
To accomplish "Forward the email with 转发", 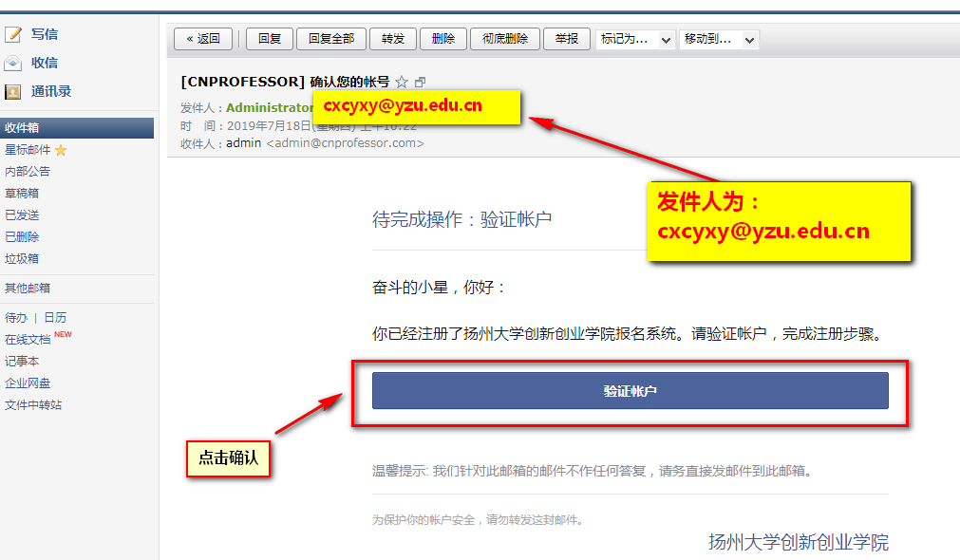I will pyautogui.click(x=392, y=39).
